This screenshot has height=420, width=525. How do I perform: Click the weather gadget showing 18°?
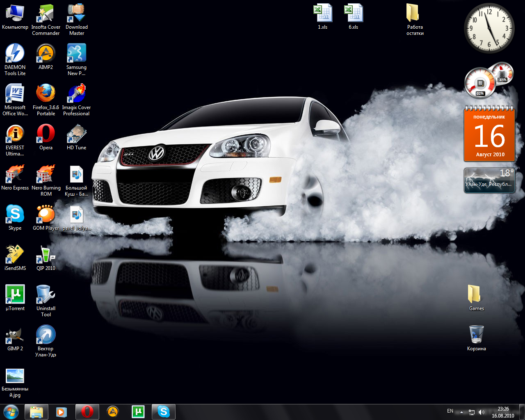point(489,180)
